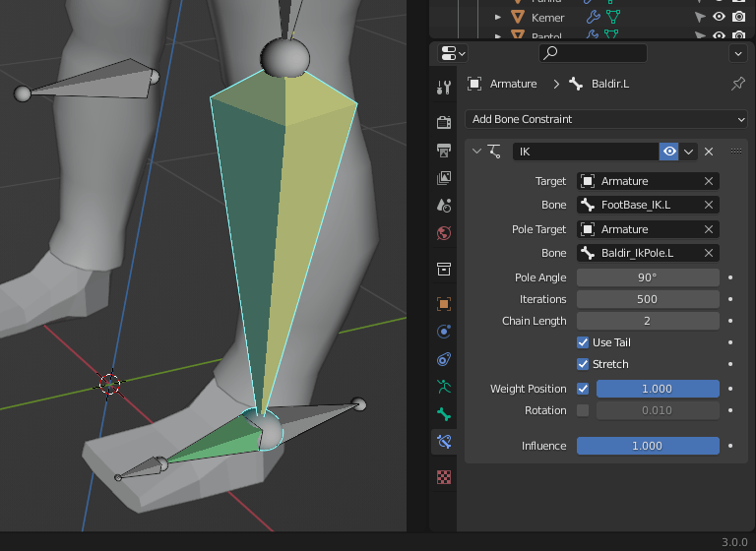Click the 3D cursor in viewport
Screen dimensions: 756x551
click(110, 384)
